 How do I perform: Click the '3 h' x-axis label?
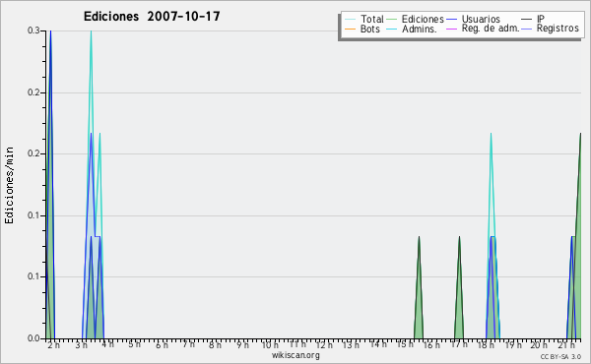pyautogui.click(x=81, y=345)
